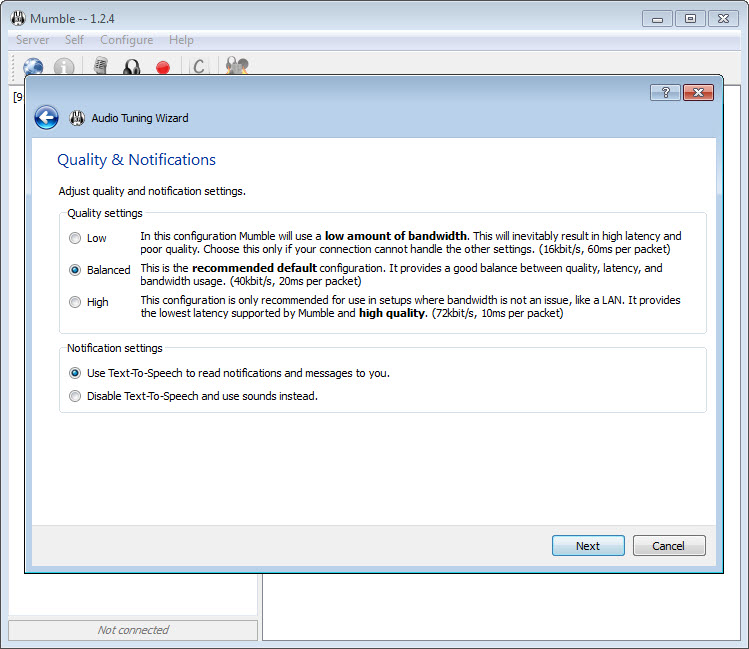Click 'Adjust quality and notification settings' text
This screenshot has height=649, width=749.
click(x=152, y=191)
